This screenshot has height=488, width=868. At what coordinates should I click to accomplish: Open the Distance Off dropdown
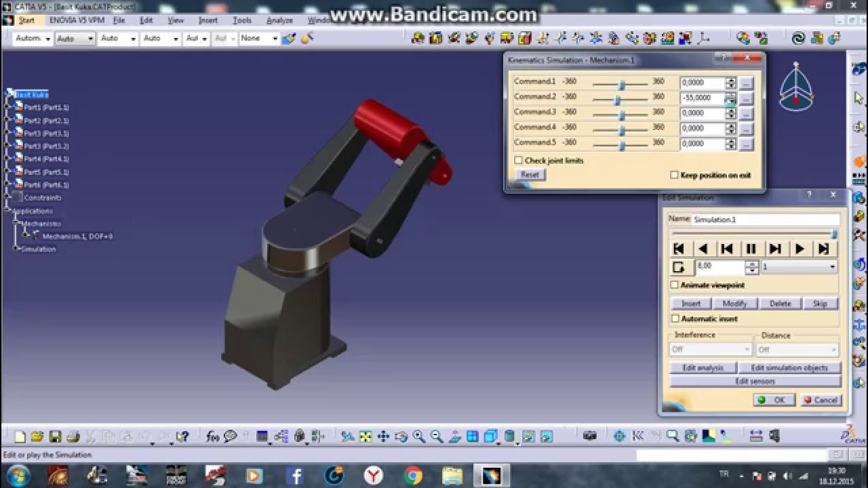point(797,350)
